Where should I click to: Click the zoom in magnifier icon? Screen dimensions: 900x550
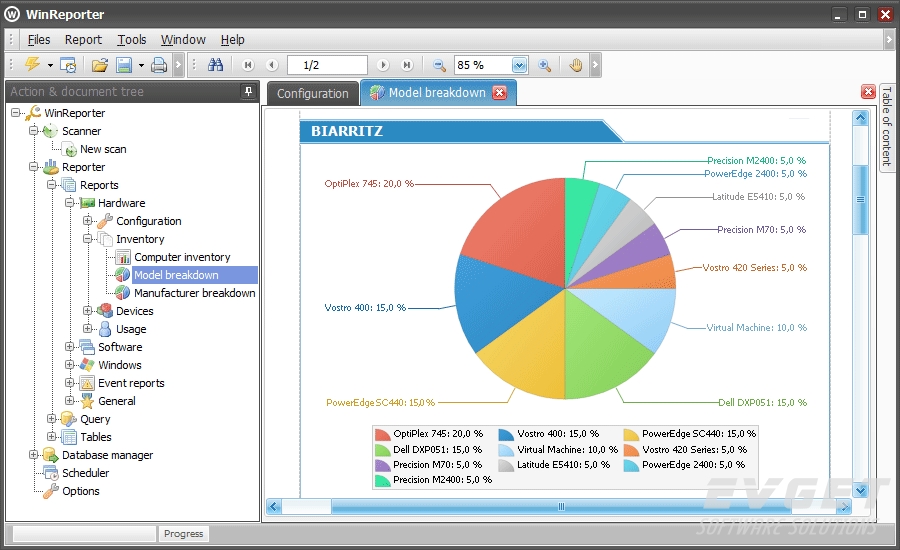pos(545,65)
